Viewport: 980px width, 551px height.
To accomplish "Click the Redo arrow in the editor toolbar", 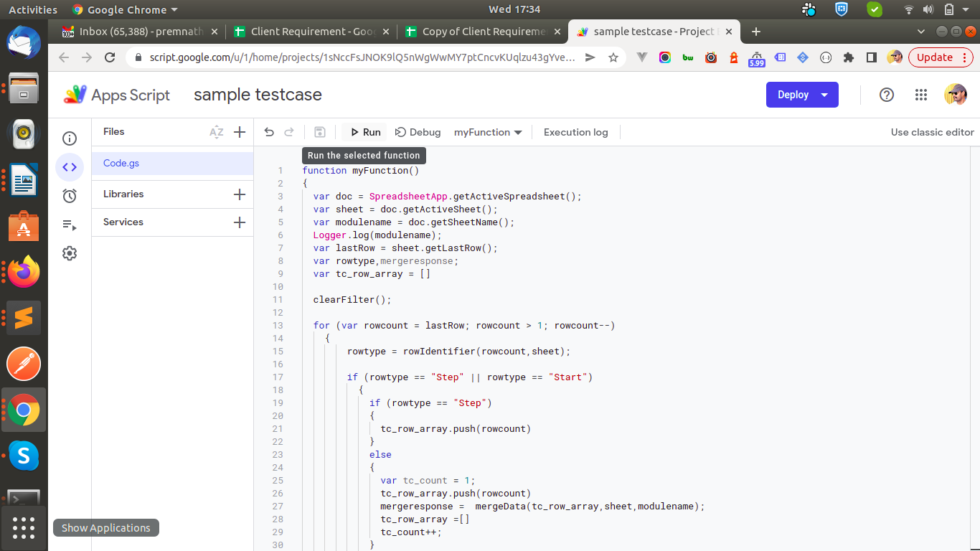I will click(289, 132).
